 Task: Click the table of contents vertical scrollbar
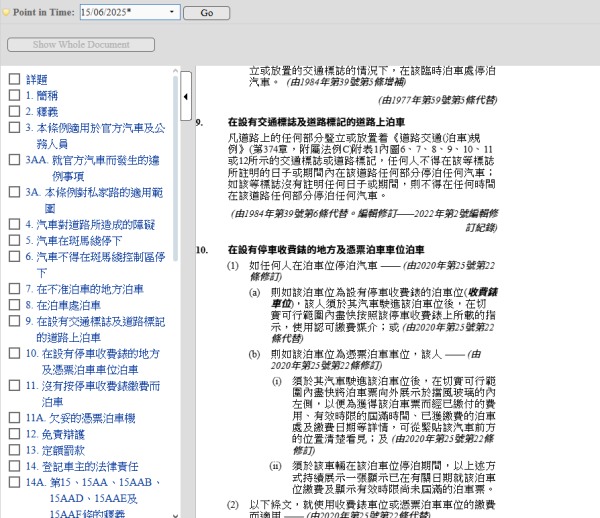(176, 300)
